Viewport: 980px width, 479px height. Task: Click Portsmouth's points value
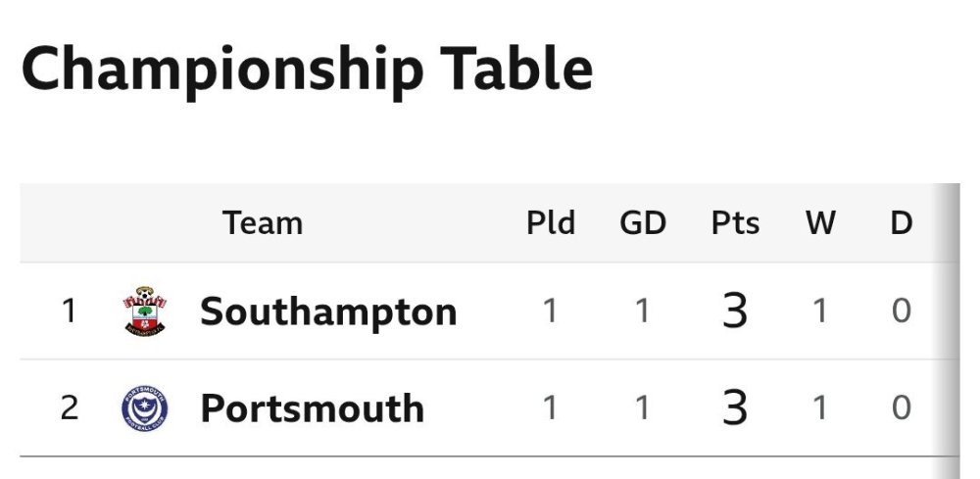pyautogui.click(x=735, y=408)
